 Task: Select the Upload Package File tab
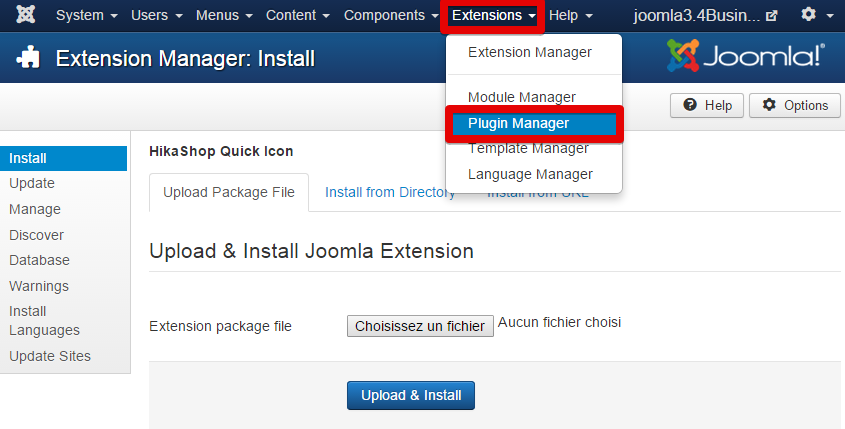click(228, 192)
